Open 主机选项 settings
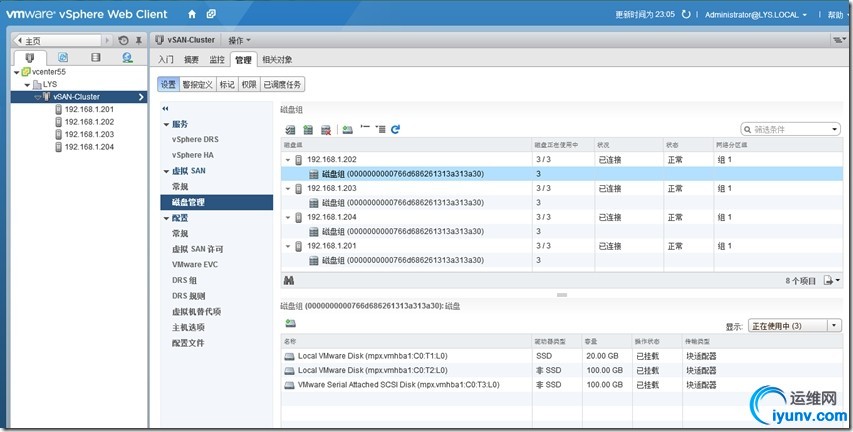Screen dimensions: 853x432 tap(189, 328)
